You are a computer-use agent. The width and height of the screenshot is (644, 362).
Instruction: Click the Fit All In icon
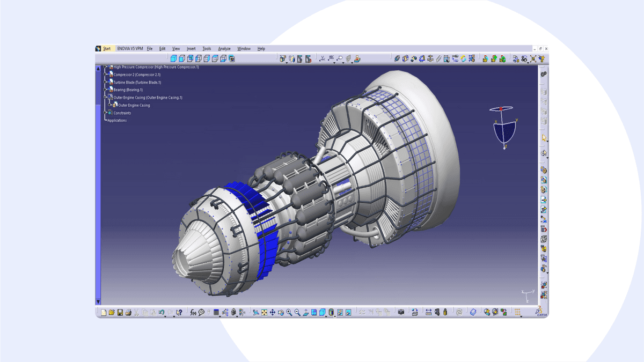click(x=264, y=312)
